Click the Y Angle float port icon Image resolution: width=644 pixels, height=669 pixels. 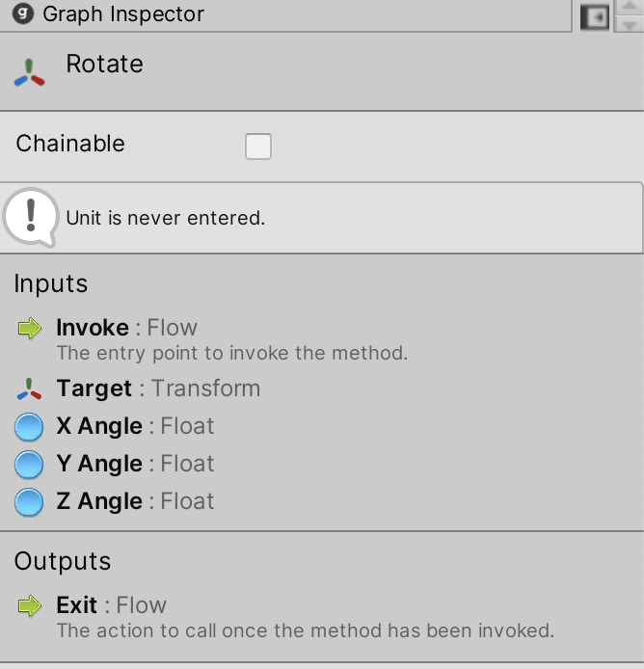[30, 465]
